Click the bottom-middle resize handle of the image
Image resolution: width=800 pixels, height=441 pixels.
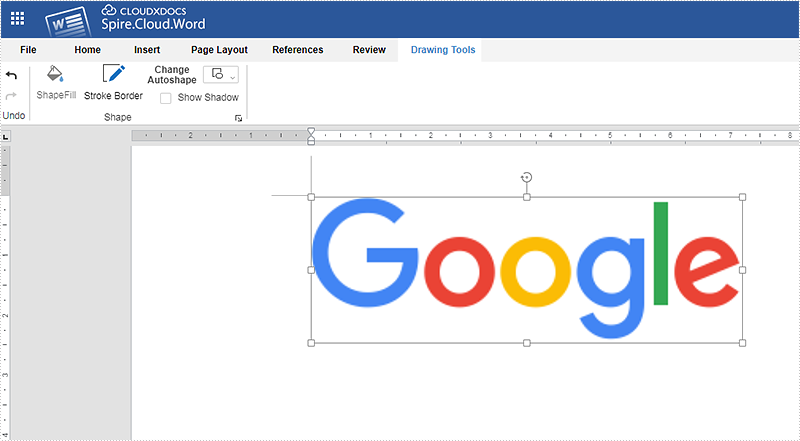point(527,343)
